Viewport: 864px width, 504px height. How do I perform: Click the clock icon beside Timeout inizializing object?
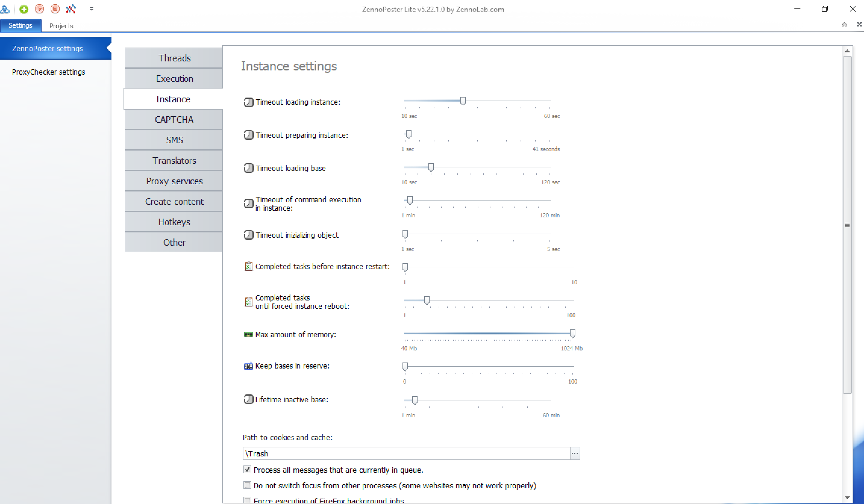[x=249, y=235]
